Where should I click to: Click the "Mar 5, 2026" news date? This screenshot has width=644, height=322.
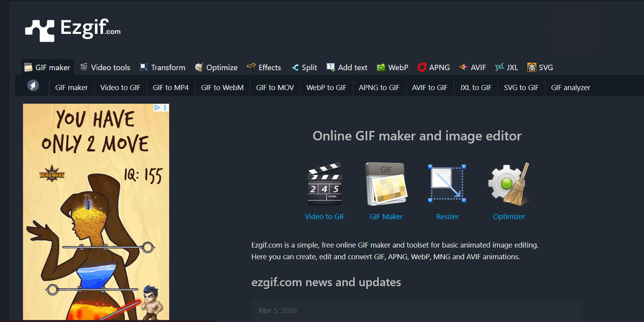tap(278, 311)
